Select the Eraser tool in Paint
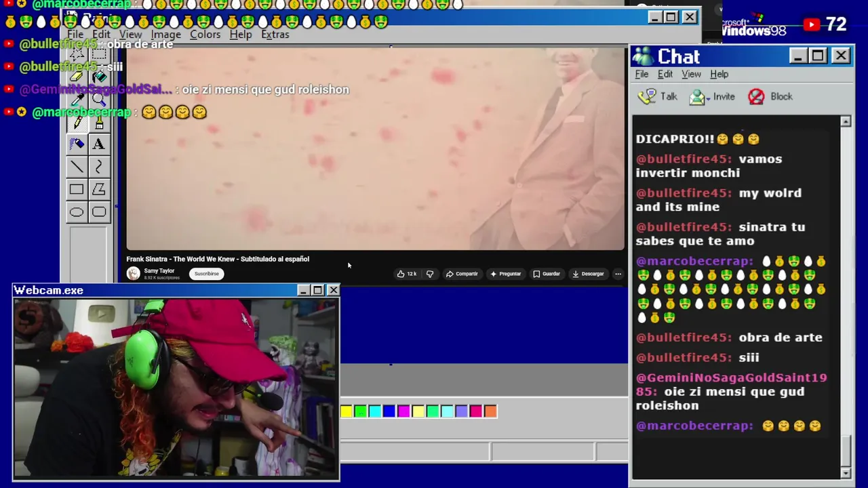868x488 pixels. 77,77
